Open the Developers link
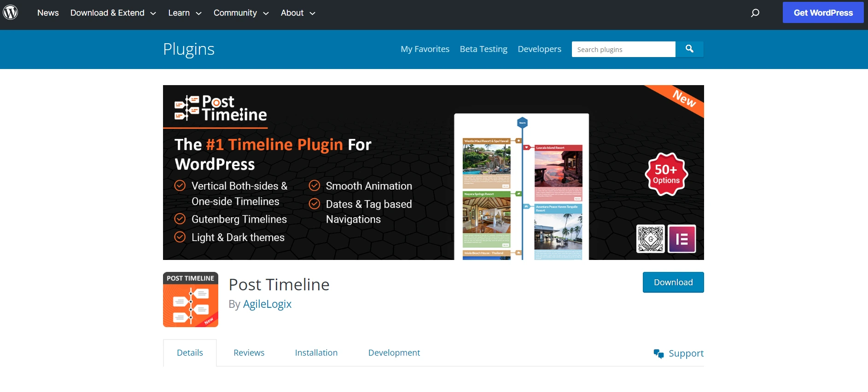This screenshot has height=392, width=868. [539, 49]
